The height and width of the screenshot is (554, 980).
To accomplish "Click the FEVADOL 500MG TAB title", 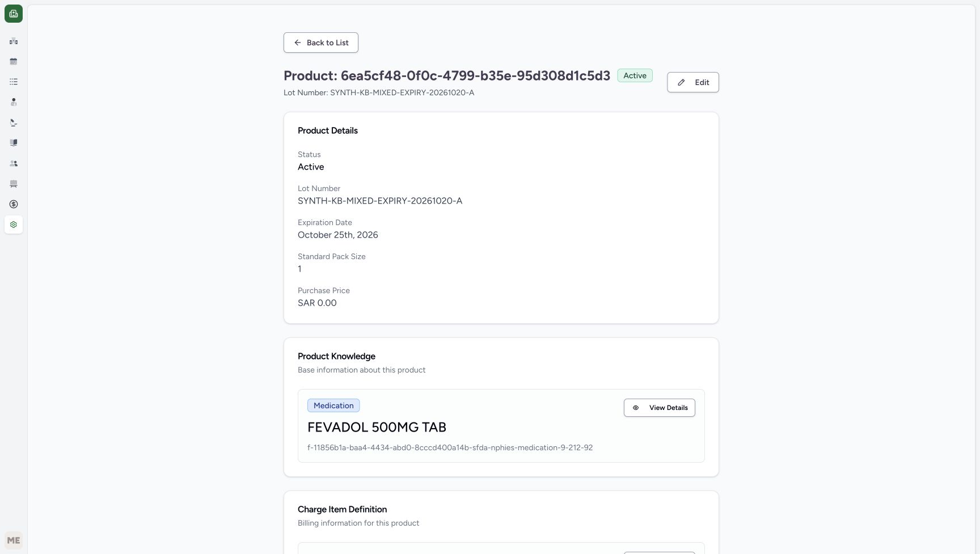I will tap(377, 427).
